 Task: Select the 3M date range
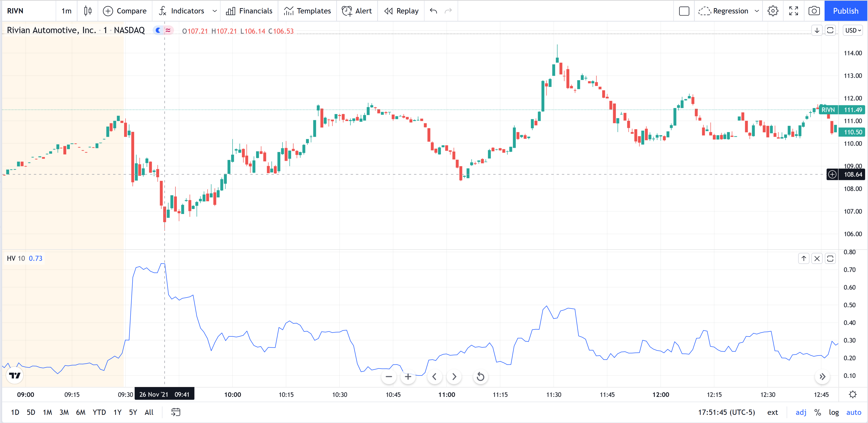click(64, 412)
